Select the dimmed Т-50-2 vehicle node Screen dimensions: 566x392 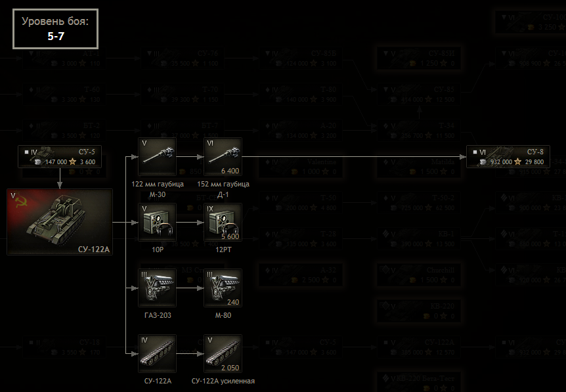419,202
